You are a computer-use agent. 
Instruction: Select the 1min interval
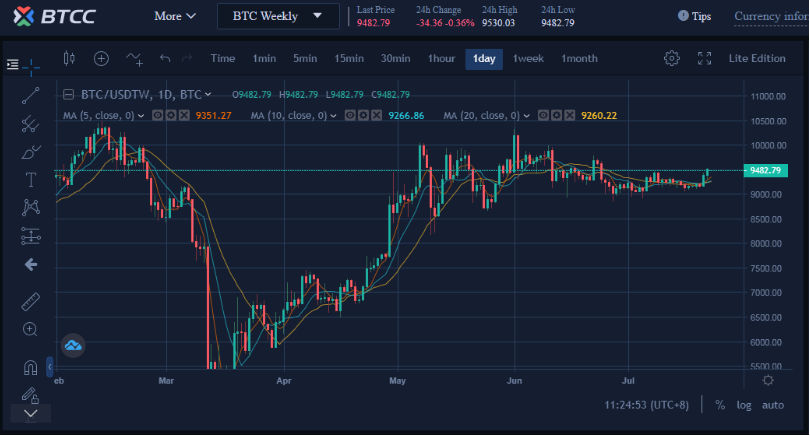264,58
